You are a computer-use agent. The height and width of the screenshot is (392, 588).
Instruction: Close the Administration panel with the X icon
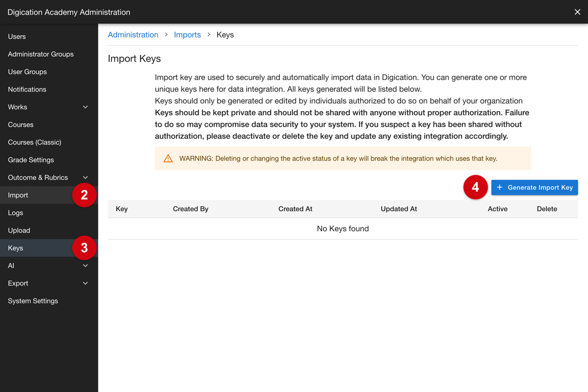pos(577,12)
